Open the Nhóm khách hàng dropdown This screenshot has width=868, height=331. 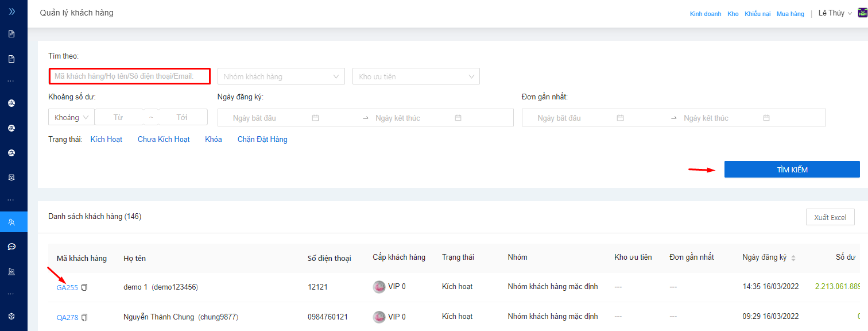(281, 76)
